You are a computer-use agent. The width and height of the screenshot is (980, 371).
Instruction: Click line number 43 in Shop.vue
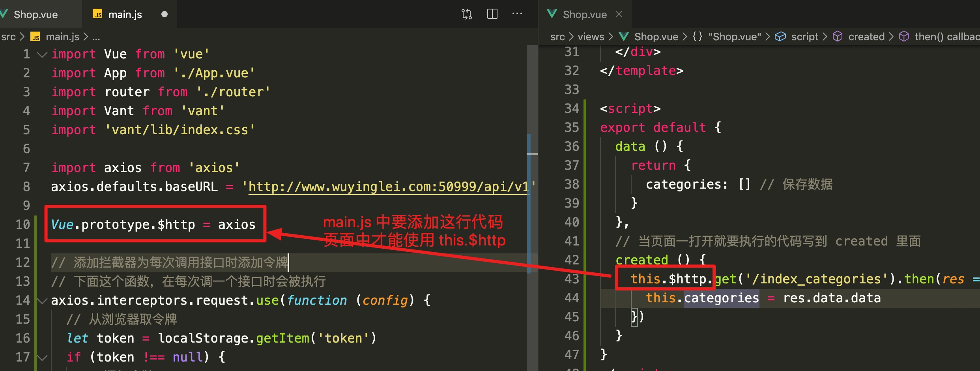(x=572, y=279)
